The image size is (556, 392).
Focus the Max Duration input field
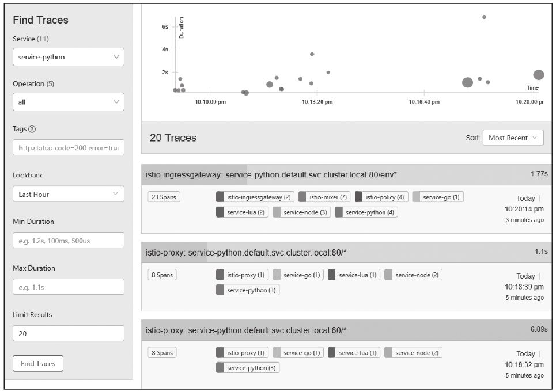pos(68,287)
